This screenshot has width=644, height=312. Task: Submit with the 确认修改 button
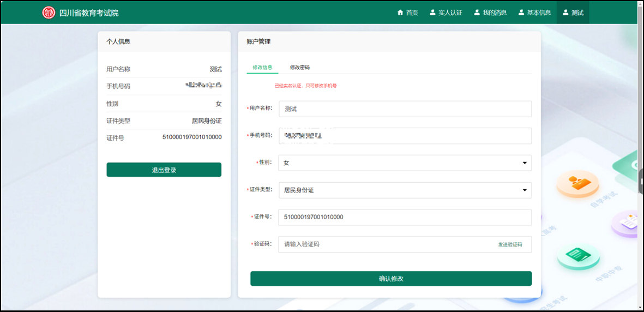(390, 278)
